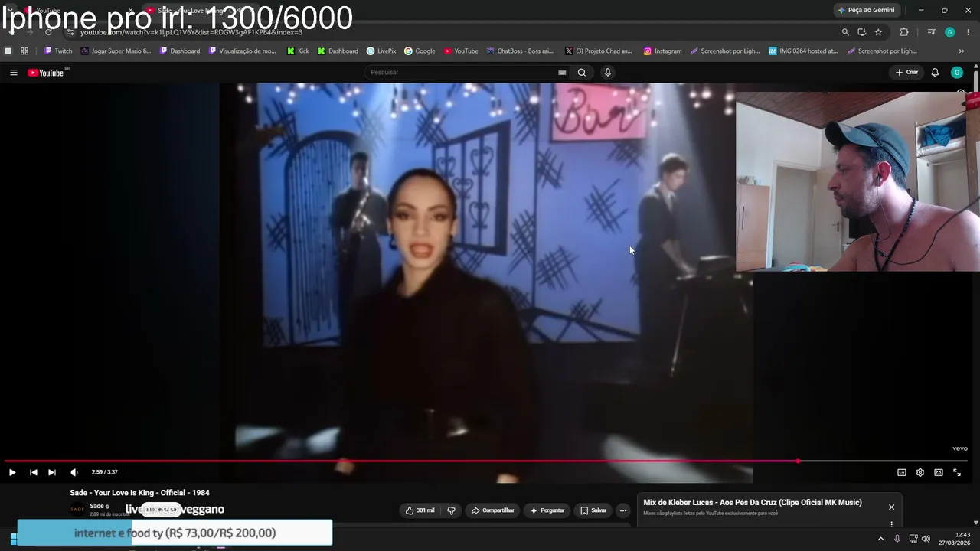Viewport: 980px width, 551px height.
Task: Open browser extensions puzzle icon
Action: (904, 32)
